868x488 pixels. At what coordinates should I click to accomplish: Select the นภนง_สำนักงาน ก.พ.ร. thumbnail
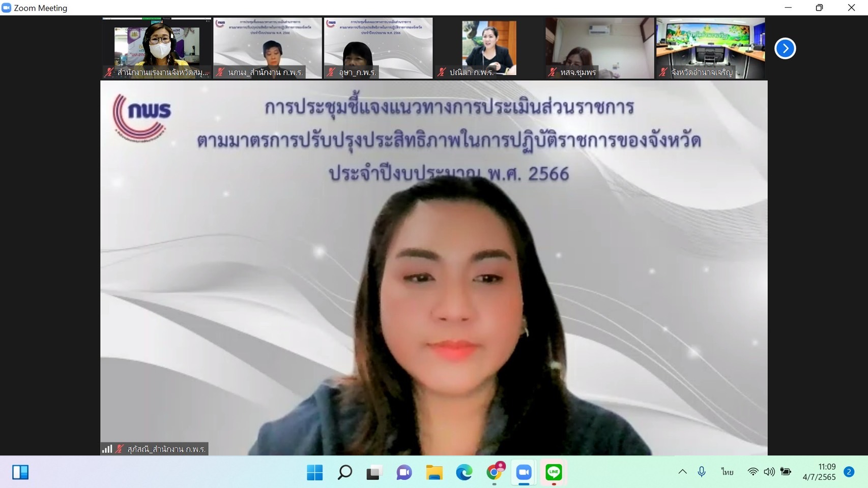click(x=267, y=48)
